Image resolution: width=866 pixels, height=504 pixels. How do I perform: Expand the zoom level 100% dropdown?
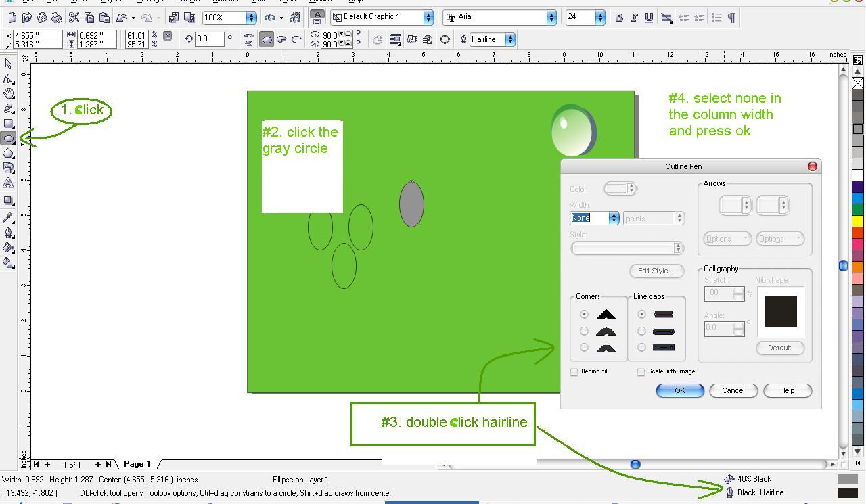point(251,17)
